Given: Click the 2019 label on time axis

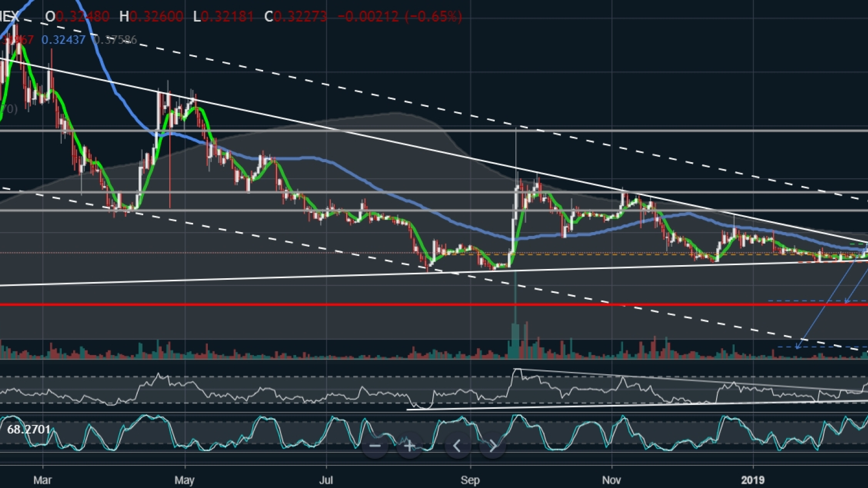Looking at the screenshot, I should (753, 480).
